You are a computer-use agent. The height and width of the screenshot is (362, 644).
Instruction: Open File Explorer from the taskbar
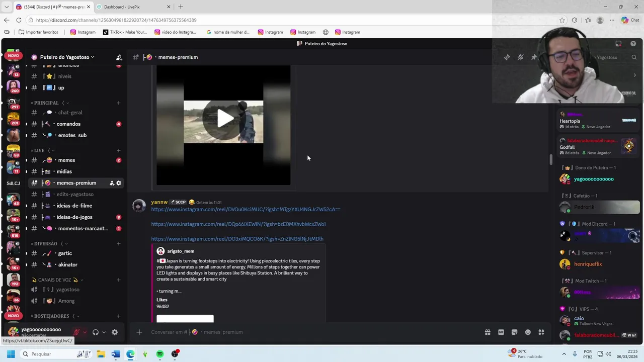(x=101, y=354)
